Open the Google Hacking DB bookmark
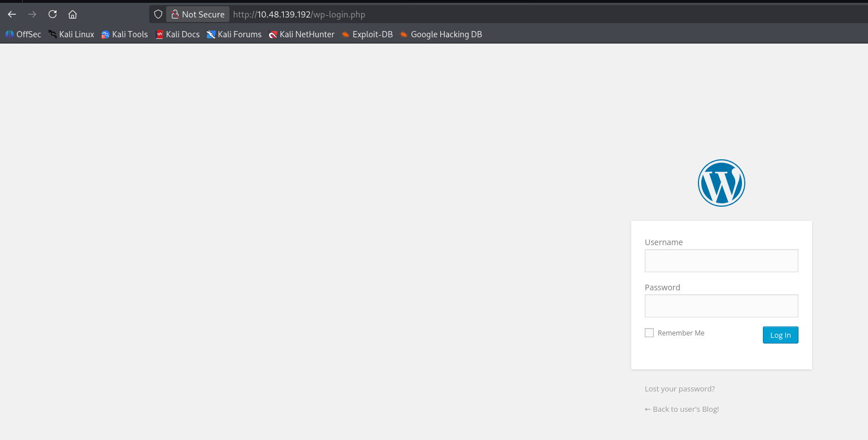Viewport: 868px width, 440px height. point(441,34)
